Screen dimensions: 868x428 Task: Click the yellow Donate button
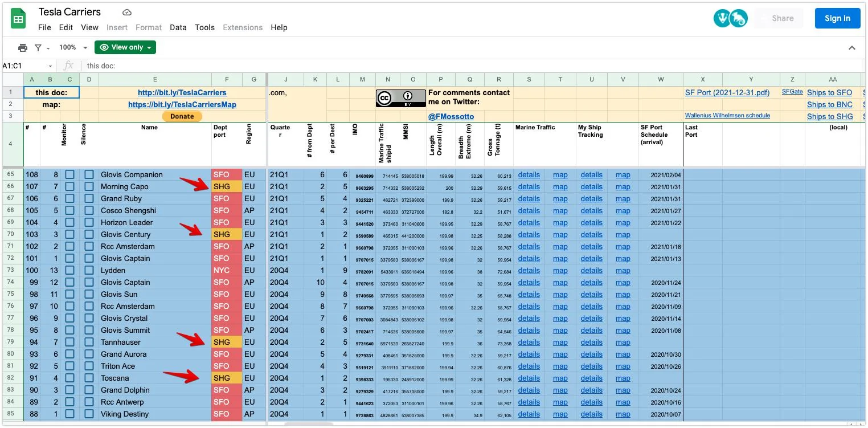click(182, 116)
